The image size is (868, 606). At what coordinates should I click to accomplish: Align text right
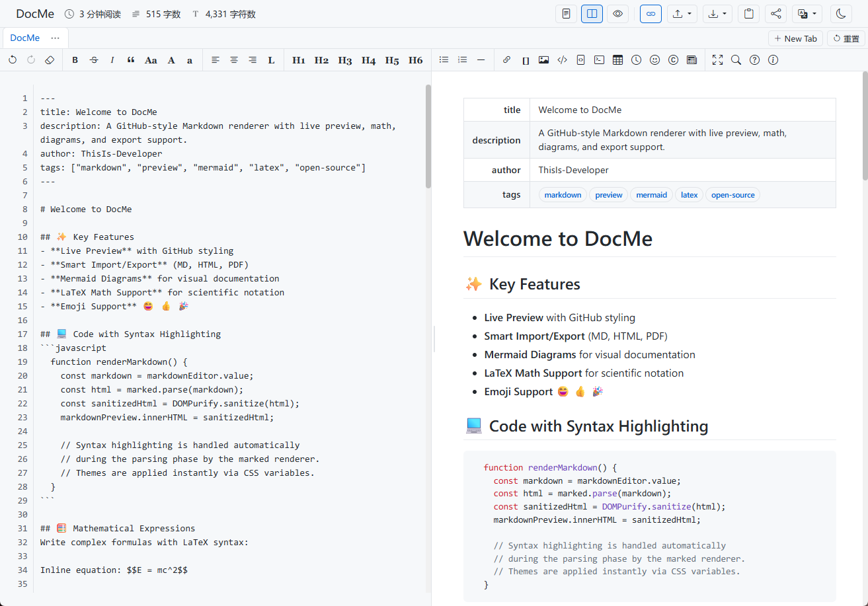pyautogui.click(x=253, y=60)
